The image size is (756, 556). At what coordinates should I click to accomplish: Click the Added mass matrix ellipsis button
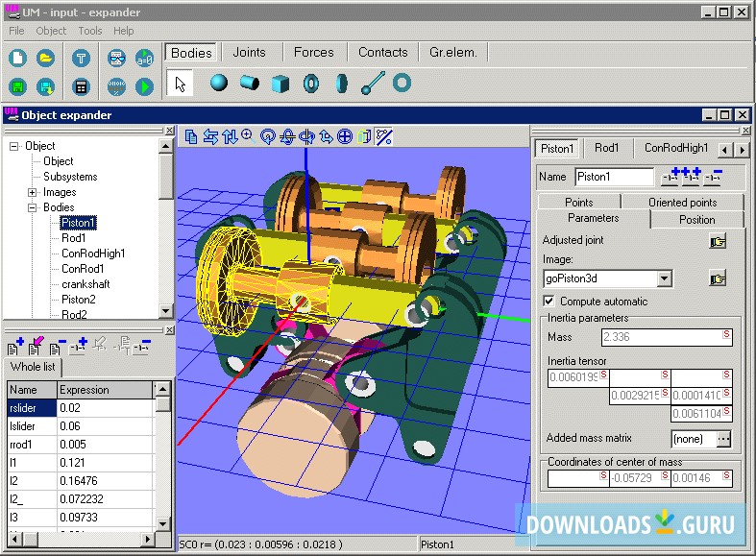pos(723,439)
